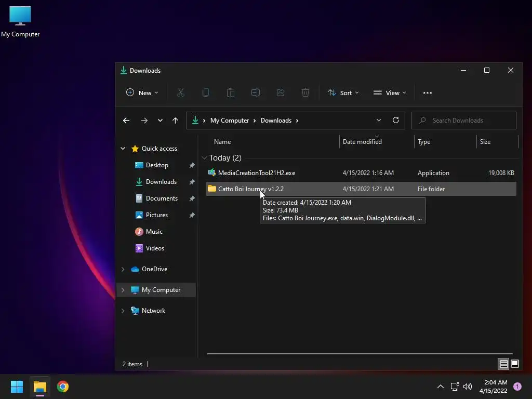This screenshot has height=399, width=532.
Task: Select Network in navigation pane
Action: 153,311
